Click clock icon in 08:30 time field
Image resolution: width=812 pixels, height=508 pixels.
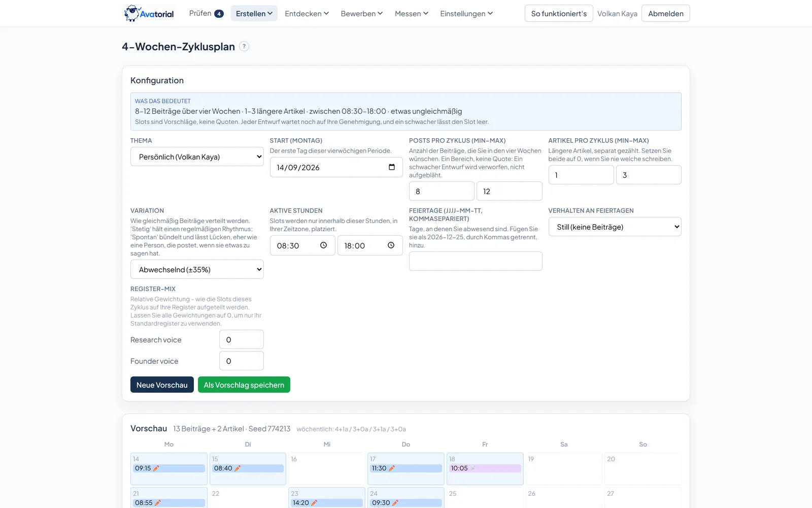(x=323, y=245)
